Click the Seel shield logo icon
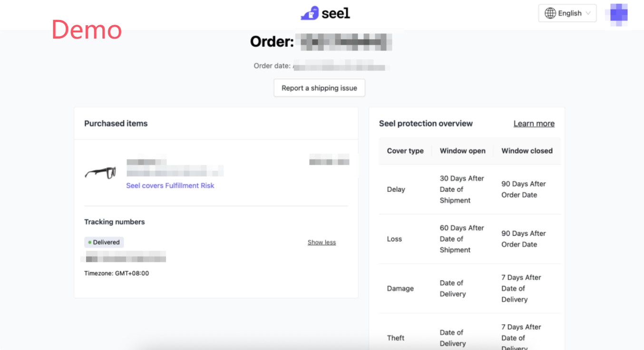 (310, 13)
